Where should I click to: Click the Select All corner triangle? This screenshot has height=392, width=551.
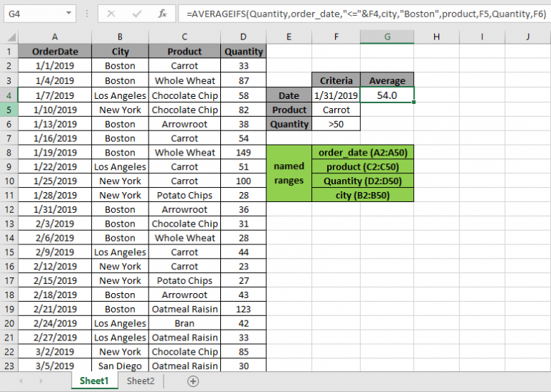[x=9, y=37]
